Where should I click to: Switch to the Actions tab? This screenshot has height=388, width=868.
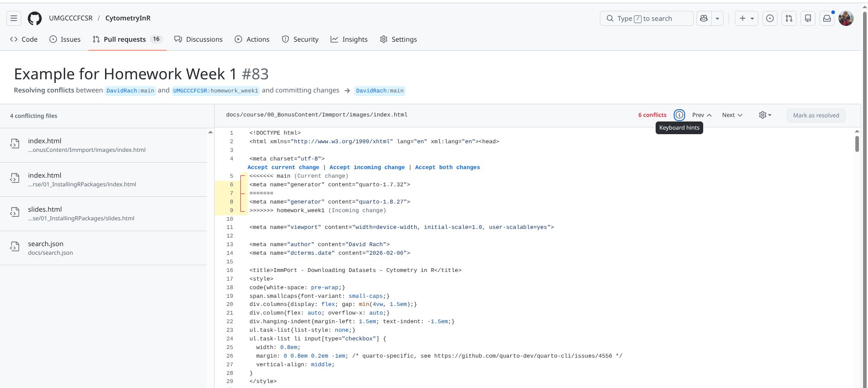(x=252, y=39)
